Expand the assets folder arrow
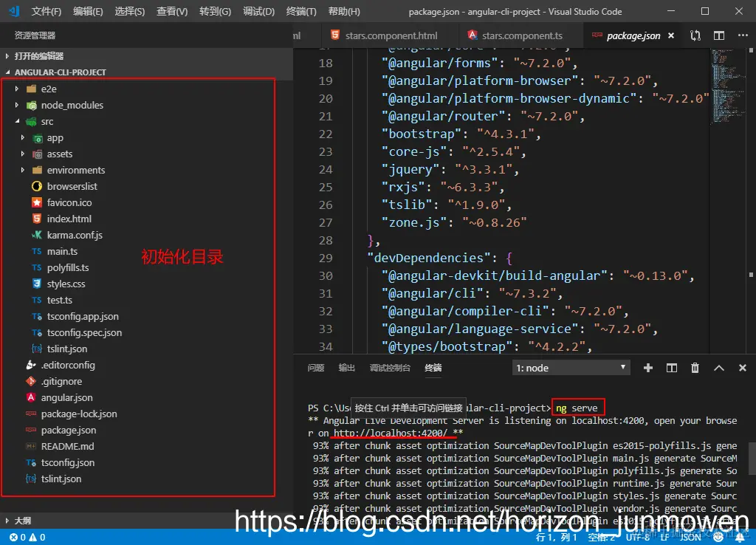 [23, 154]
